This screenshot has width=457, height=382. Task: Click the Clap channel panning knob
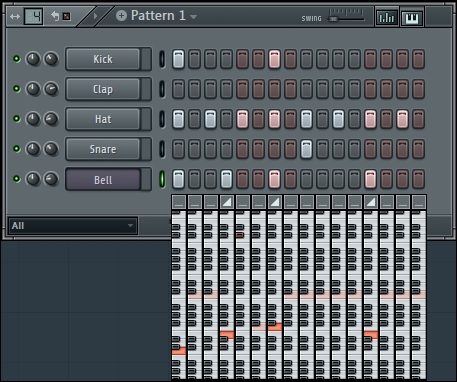click(x=33, y=89)
